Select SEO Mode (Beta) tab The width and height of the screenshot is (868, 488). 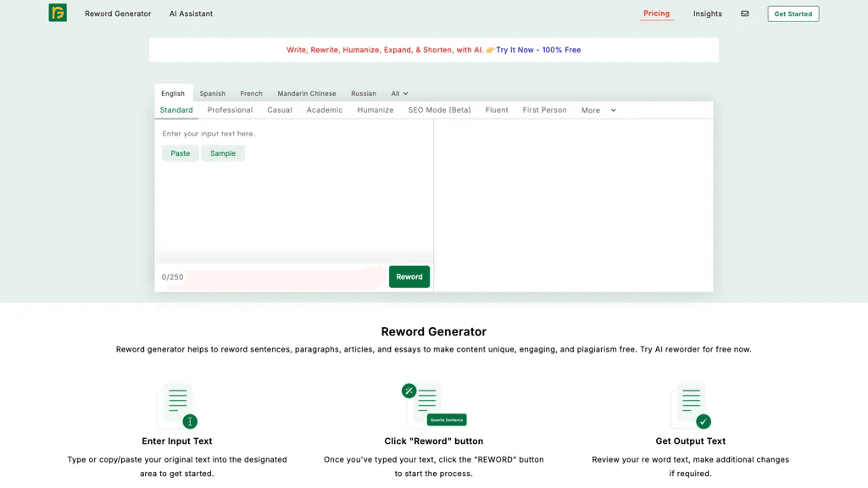(440, 110)
